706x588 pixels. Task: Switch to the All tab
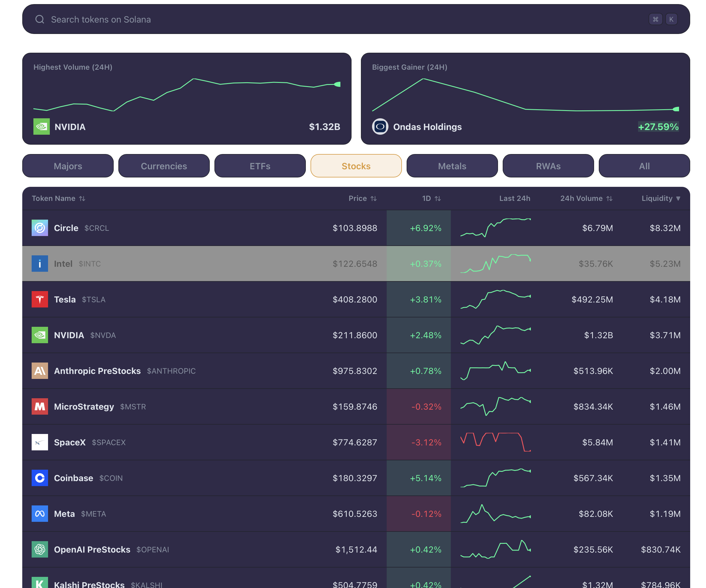pyautogui.click(x=644, y=166)
